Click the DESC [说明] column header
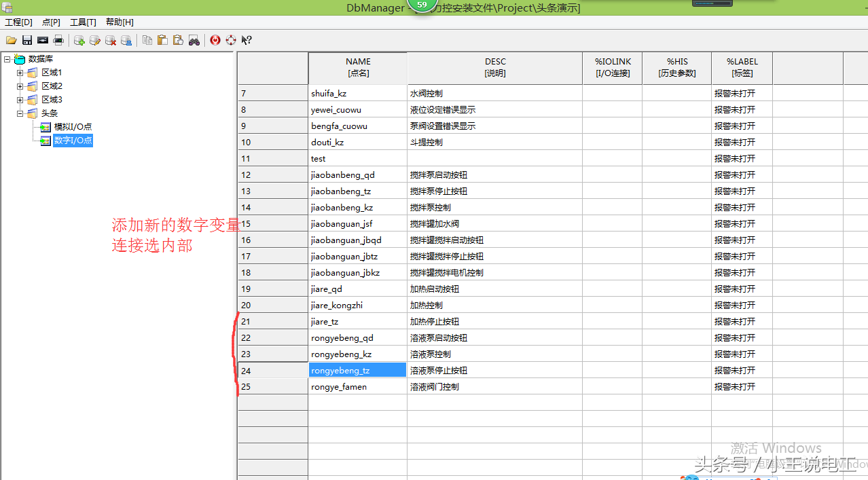The image size is (868, 480). pyautogui.click(x=495, y=68)
